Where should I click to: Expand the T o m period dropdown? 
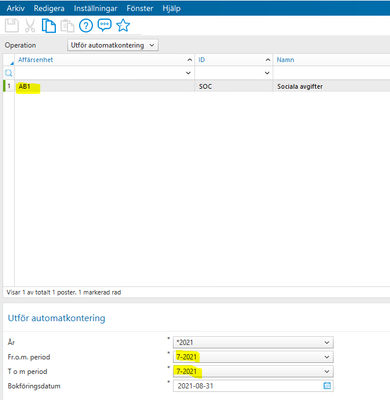(253, 371)
